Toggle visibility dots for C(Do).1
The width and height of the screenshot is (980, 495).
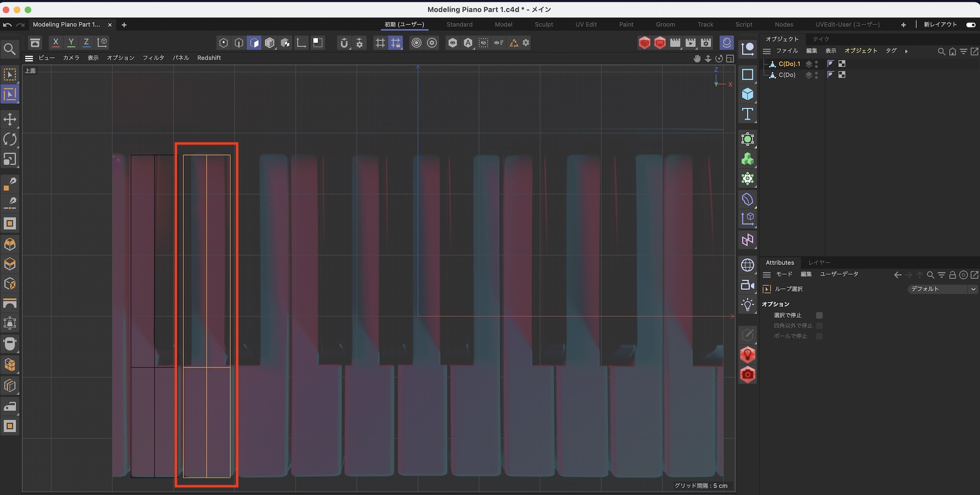(x=816, y=64)
